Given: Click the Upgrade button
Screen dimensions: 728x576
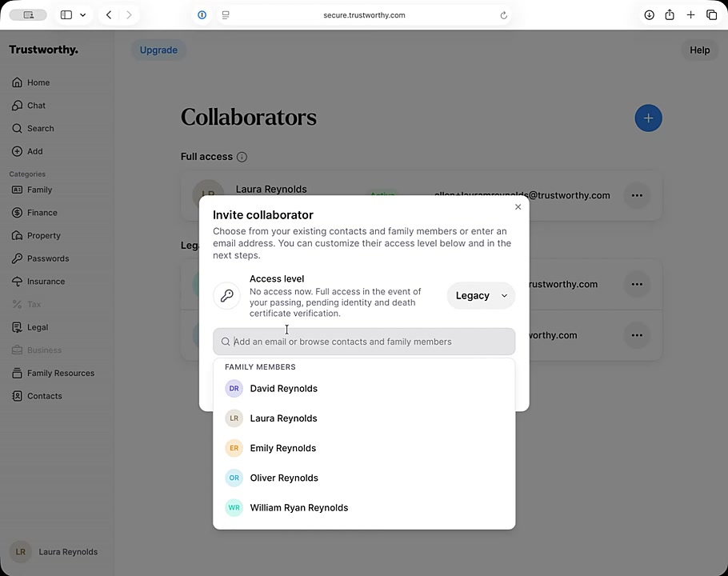Looking at the screenshot, I should 158,50.
